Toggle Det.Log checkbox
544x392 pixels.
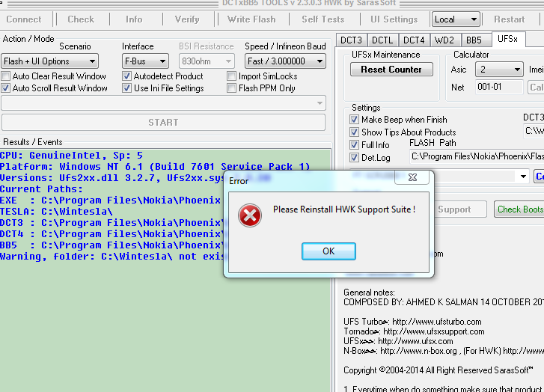(x=354, y=158)
